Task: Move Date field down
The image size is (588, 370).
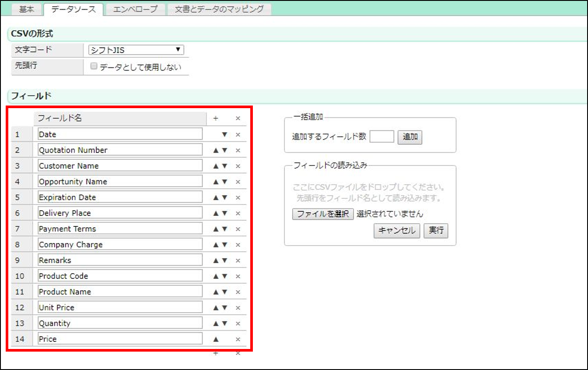Action: click(224, 134)
